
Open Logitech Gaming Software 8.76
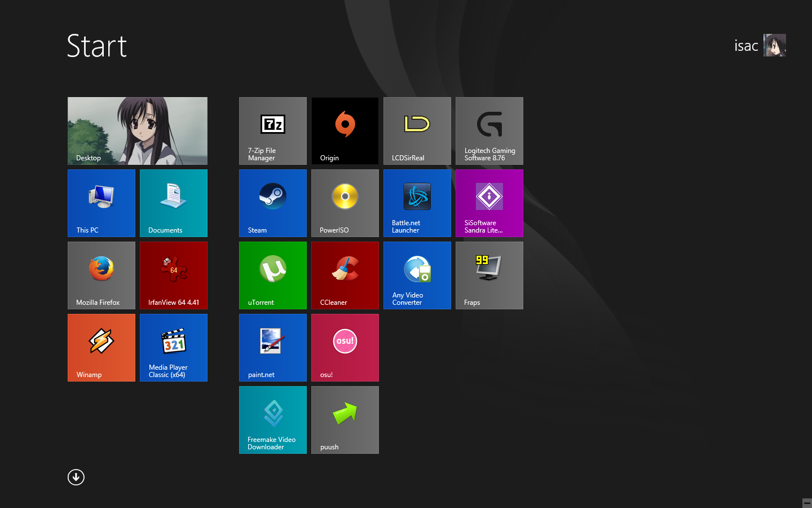(489, 131)
